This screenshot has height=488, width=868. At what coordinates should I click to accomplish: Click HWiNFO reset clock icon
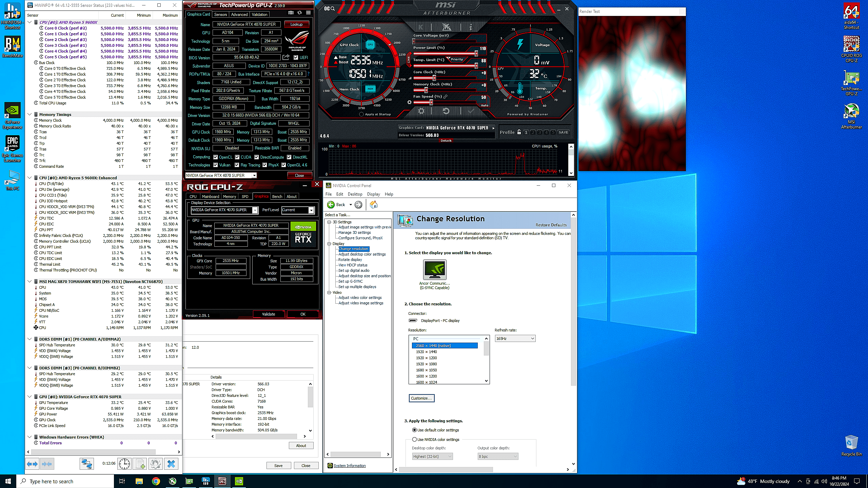point(124,464)
